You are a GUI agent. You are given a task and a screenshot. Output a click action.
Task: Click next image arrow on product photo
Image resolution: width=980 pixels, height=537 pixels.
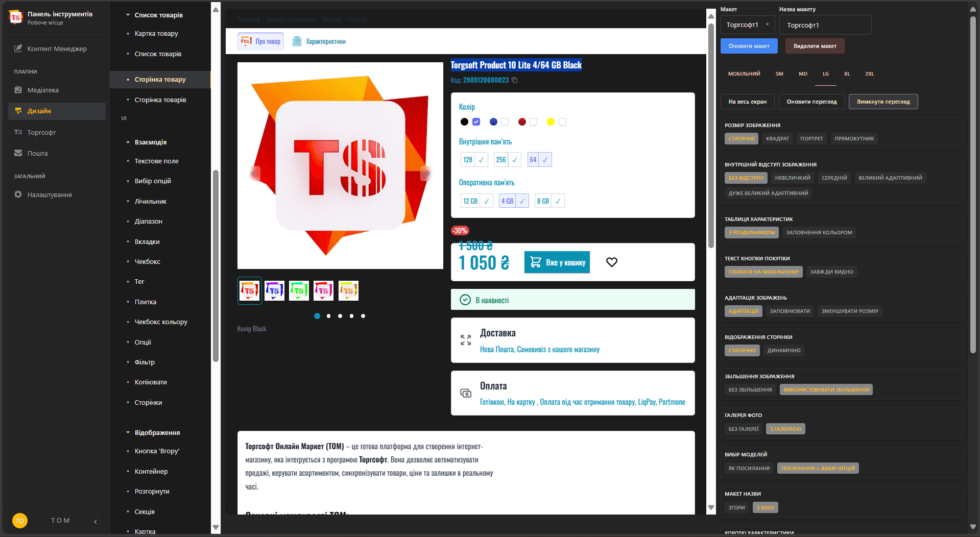(427, 174)
